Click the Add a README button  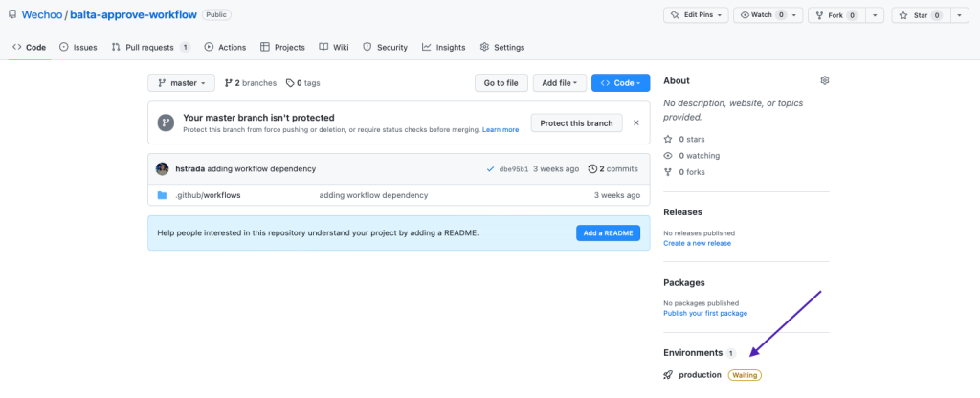(608, 233)
